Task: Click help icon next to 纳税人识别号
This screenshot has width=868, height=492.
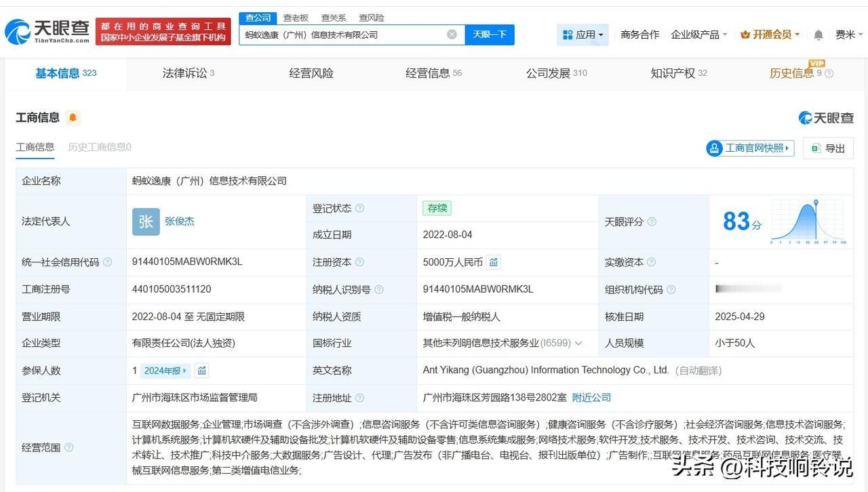Action: [x=379, y=289]
